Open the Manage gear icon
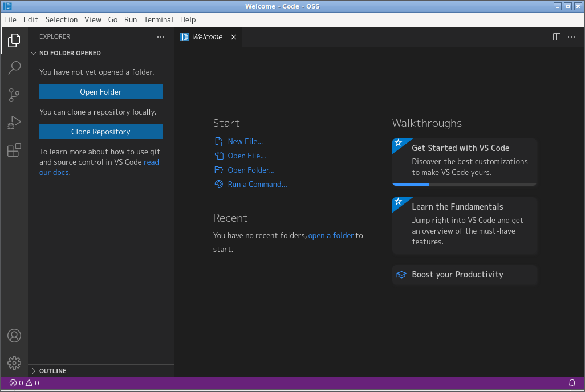 point(14,363)
